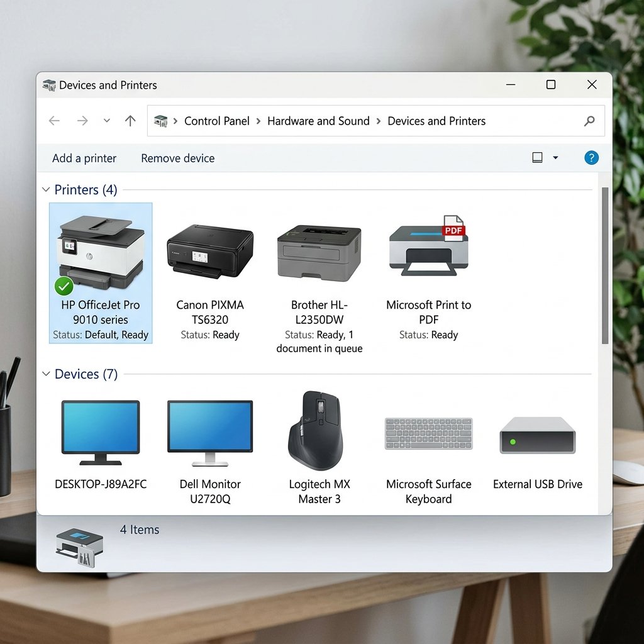Collapse the Printers (4) group

[46, 190]
